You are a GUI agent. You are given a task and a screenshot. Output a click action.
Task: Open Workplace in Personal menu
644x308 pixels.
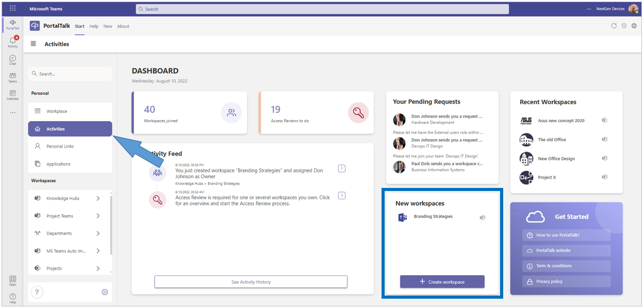(70, 111)
